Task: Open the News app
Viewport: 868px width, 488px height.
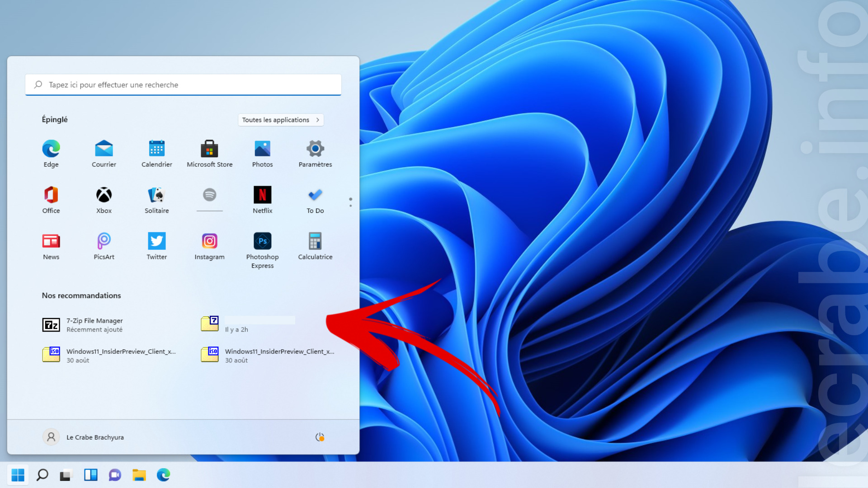Action: click(51, 246)
